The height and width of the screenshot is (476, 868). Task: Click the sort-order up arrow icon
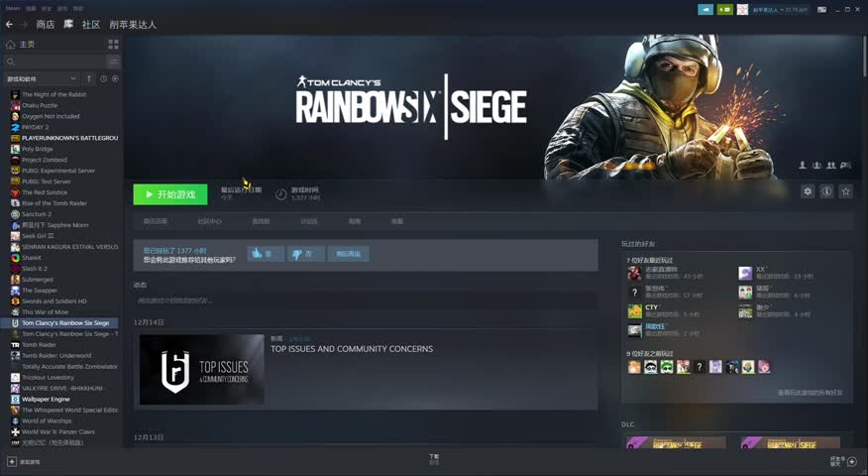point(89,78)
